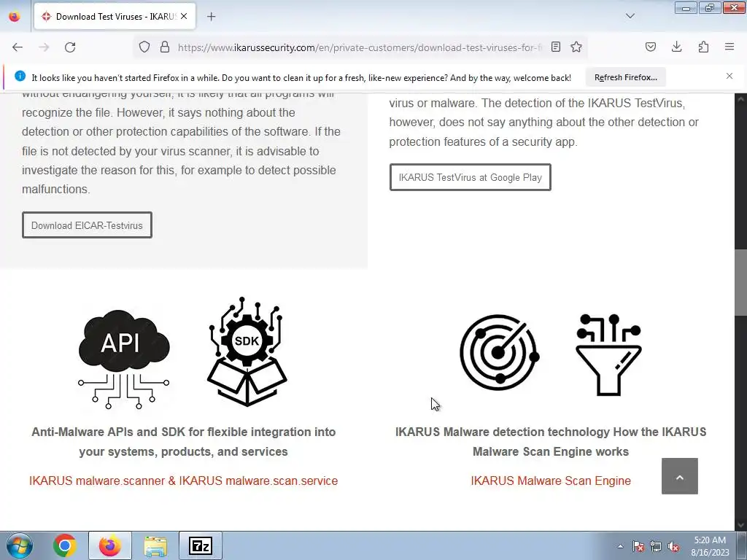Open IKARUS Malware Scan Engine link
The height and width of the screenshot is (560, 747).
[551, 481]
